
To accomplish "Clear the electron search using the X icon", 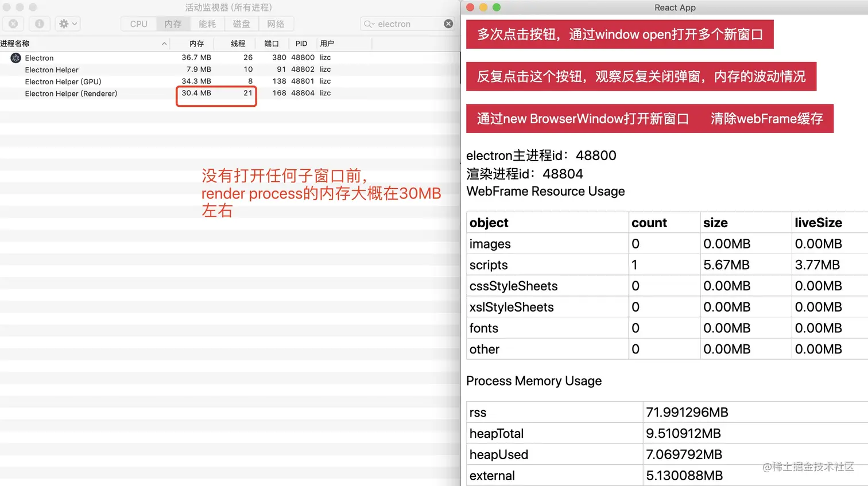I will 448,24.
